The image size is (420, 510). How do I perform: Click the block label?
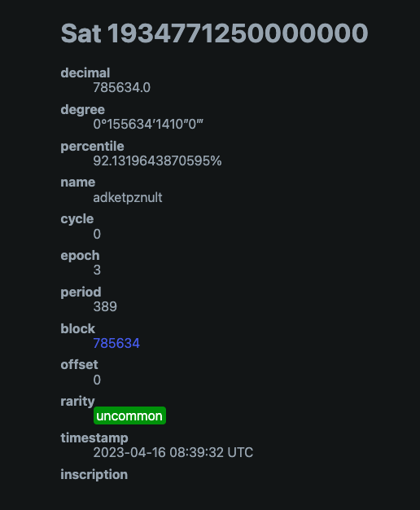77,328
